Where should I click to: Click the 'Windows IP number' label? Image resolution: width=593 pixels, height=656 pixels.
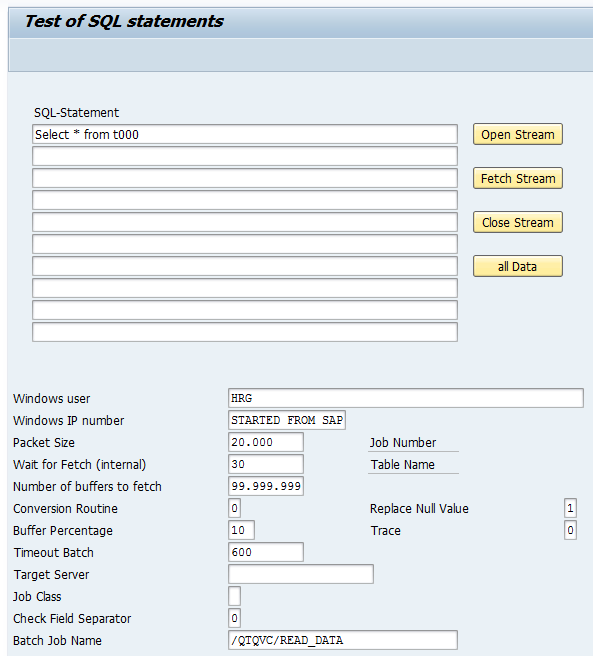coord(69,420)
